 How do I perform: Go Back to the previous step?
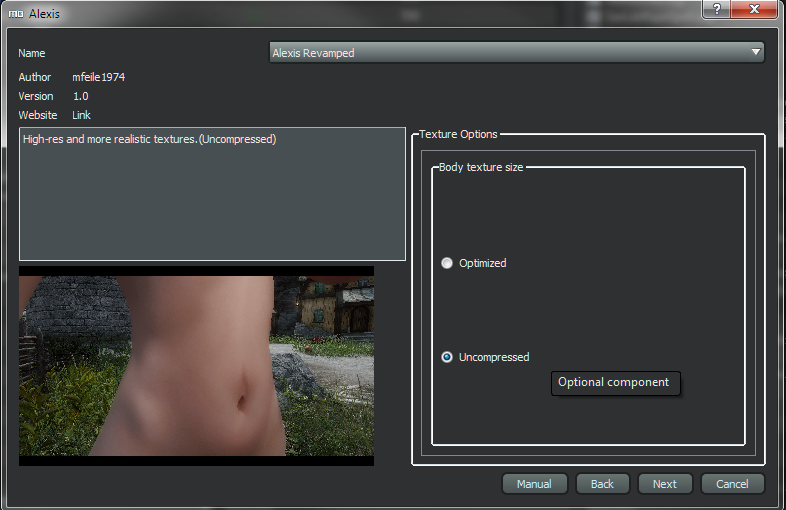pos(602,484)
